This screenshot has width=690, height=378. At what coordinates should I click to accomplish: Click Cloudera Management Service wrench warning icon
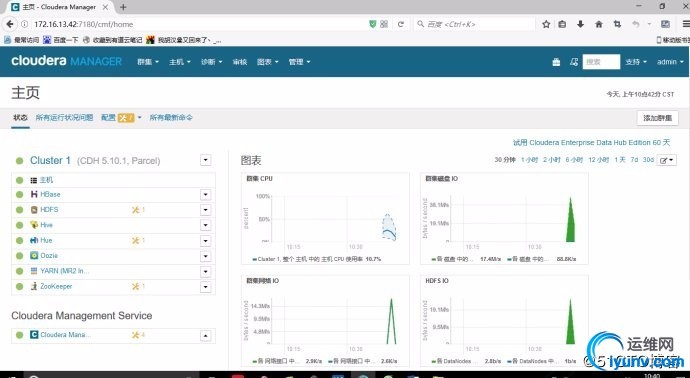pos(136,335)
